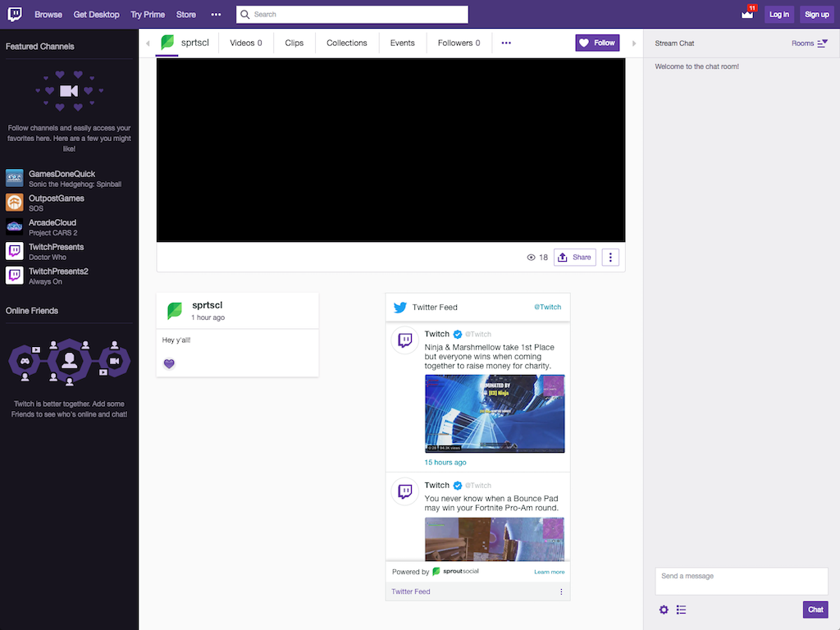Click the sprtscl leaf avatar in channel header

(167, 43)
